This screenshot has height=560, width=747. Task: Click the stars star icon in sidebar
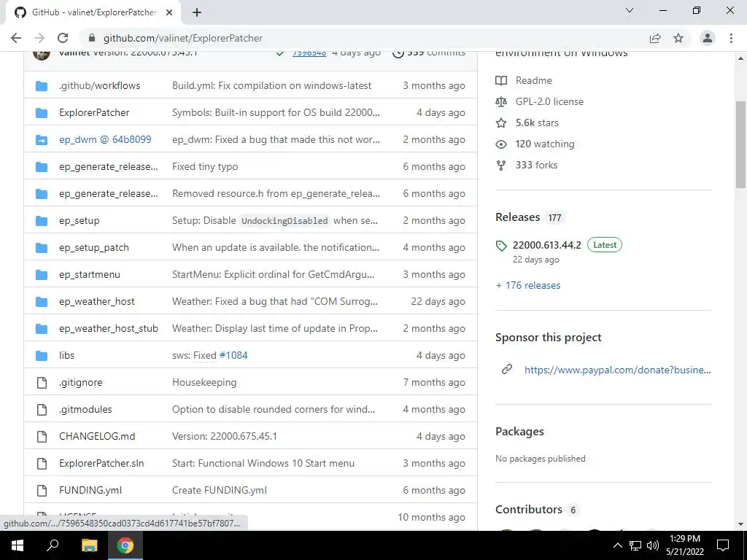pos(501,122)
